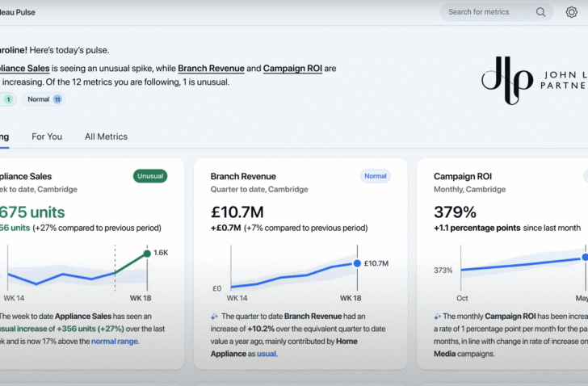This screenshot has height=386, width=588.
Task: Click the 379% headline value
Action: pos(455,212)
